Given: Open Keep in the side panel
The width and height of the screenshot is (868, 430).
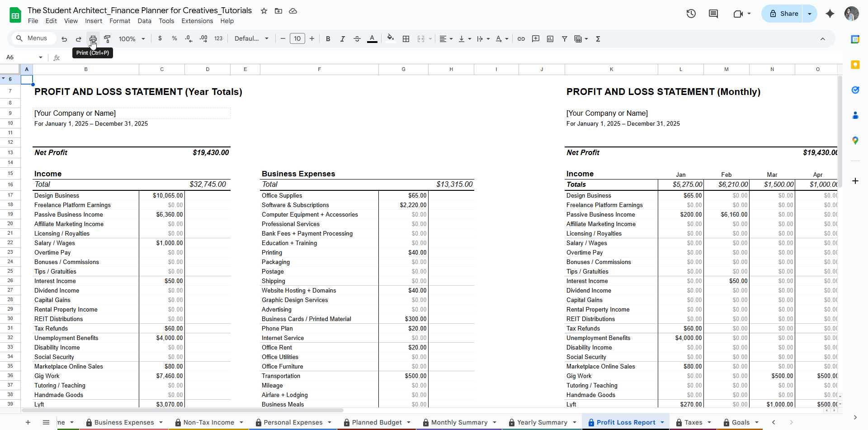Looking at the screenshot, I should pos(855,65).
